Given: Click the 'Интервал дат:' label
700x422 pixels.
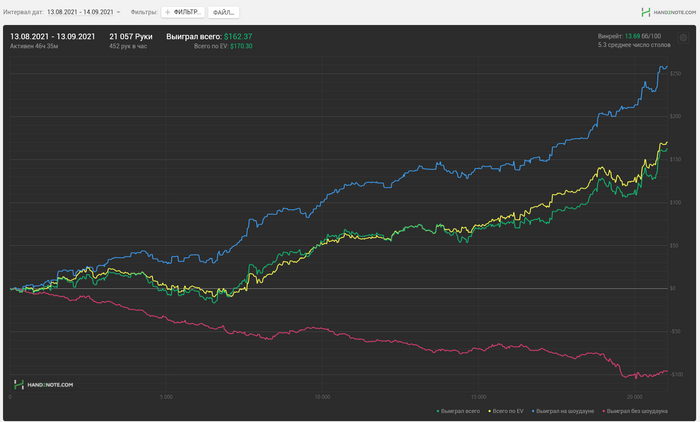Looking at the screenshot, I should tap(23, 12).
